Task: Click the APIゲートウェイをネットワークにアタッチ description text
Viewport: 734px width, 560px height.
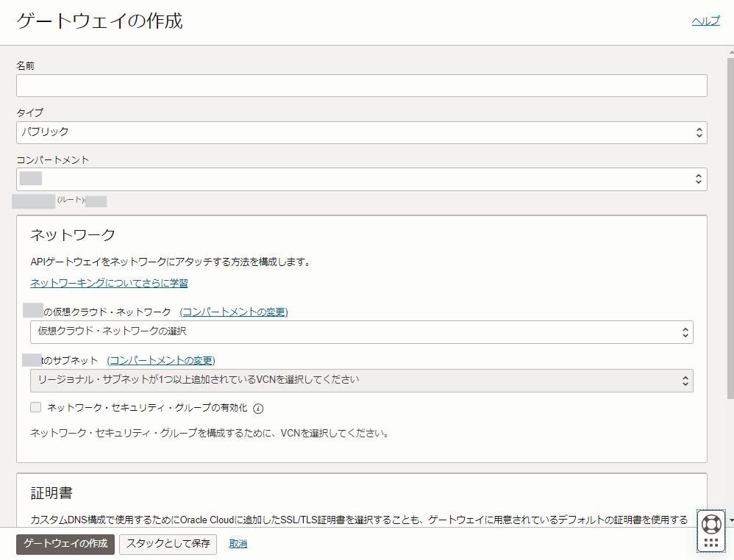Action: pos(171,262)
